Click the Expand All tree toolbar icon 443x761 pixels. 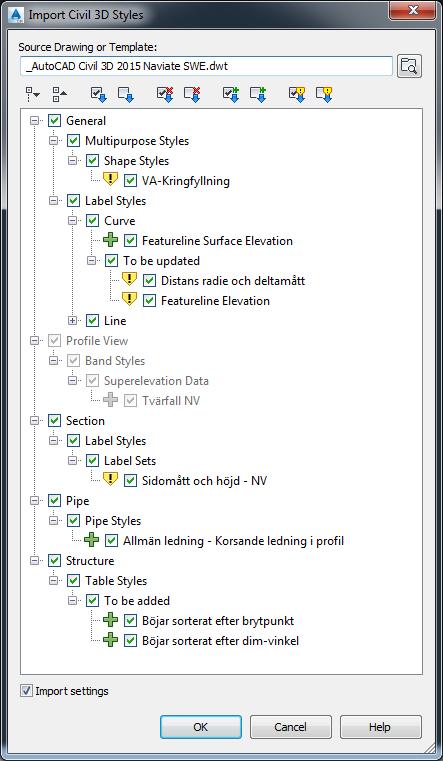click(33, 94)
